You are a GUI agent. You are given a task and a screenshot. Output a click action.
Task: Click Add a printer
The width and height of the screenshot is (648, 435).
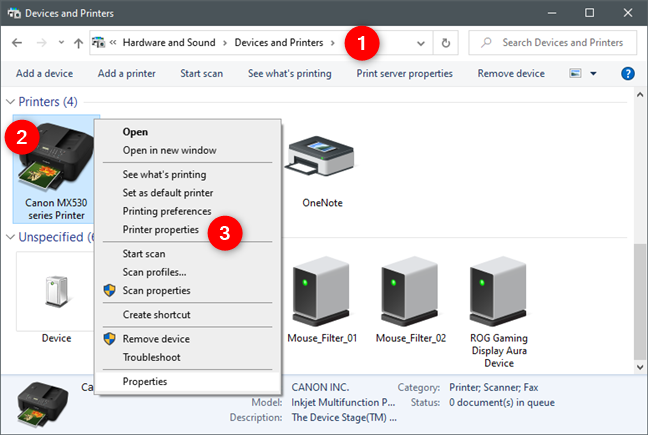(126, 74)
